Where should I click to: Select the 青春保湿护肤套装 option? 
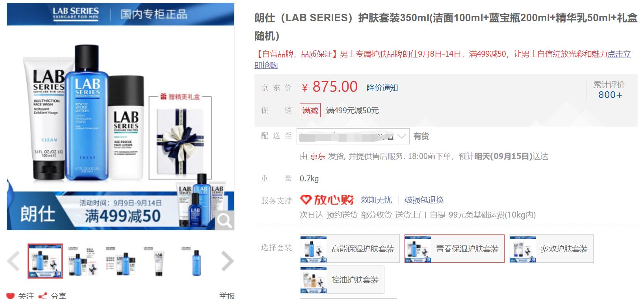(454, 249)
